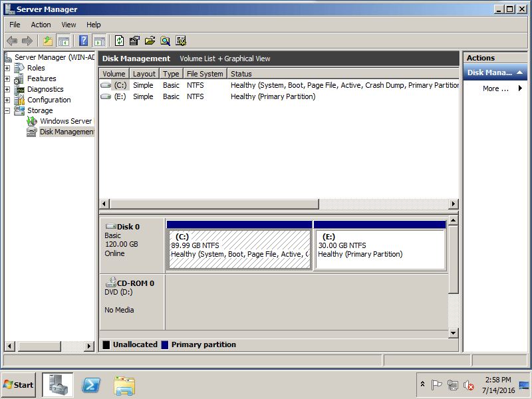Click the muted volume tray icon

(x=468, y=385)
